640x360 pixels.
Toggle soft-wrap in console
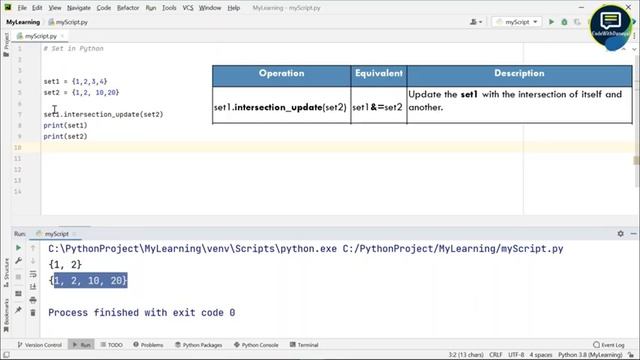(x=33, y=274)
